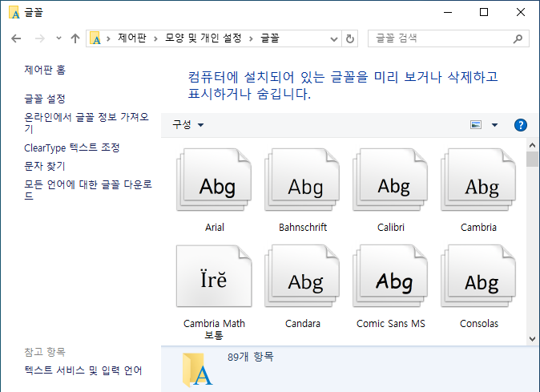This screenshot has width=540, height=392.
Task: Click the Consolas font name label
Action: tap(479, 323)
